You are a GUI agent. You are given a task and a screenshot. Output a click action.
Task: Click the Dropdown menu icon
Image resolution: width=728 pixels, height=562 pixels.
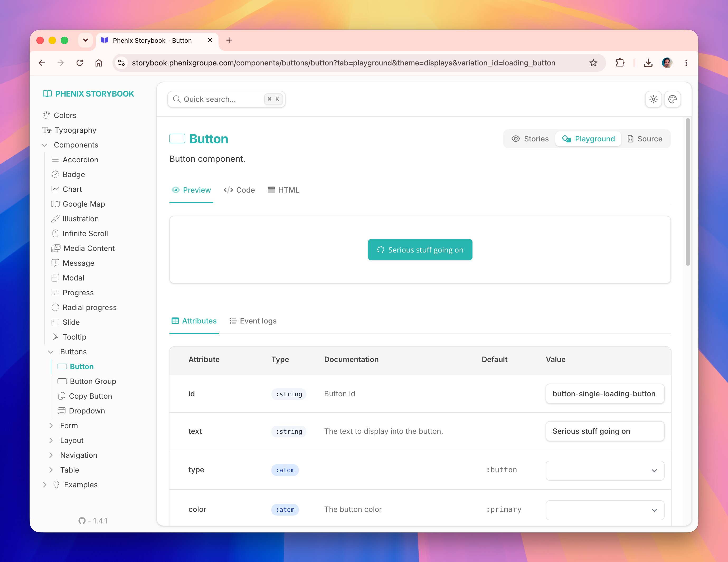coord(62,411)
